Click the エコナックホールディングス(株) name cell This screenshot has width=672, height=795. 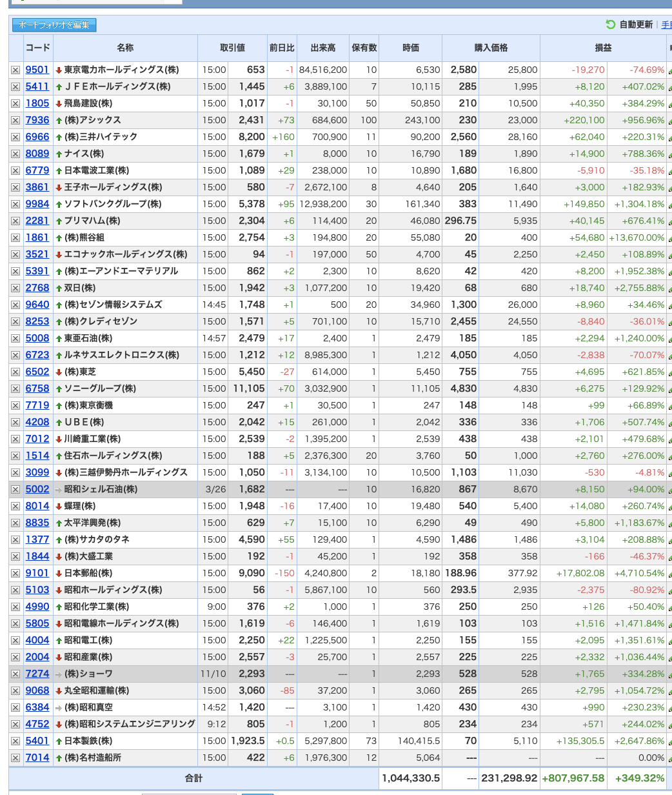pos(125,254)
